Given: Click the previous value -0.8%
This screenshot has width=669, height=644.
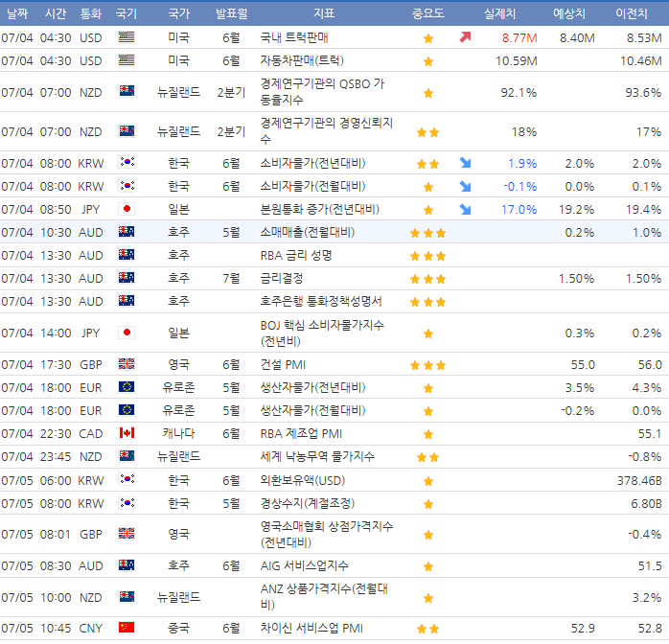Looking at the screenshot, I should (645, 457).
